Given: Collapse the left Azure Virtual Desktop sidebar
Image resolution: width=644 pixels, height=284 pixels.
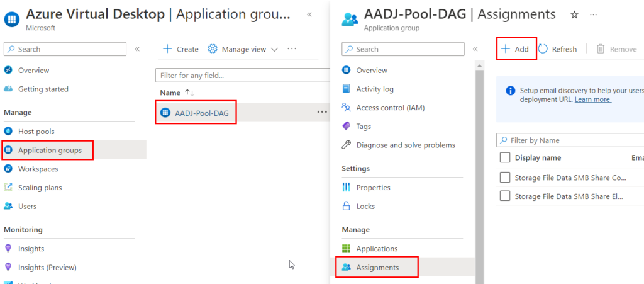Looking at the screenshot, I should click(137, 49).
